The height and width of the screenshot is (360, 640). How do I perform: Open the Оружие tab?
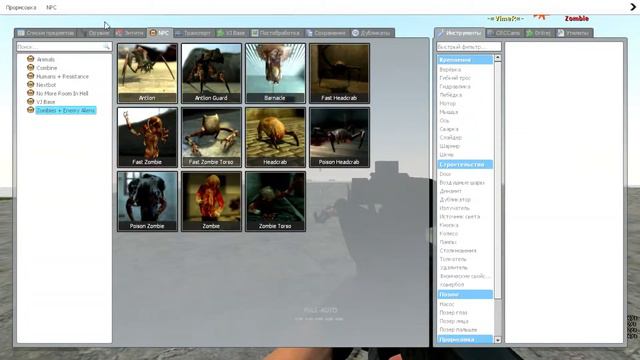[96, 33]
